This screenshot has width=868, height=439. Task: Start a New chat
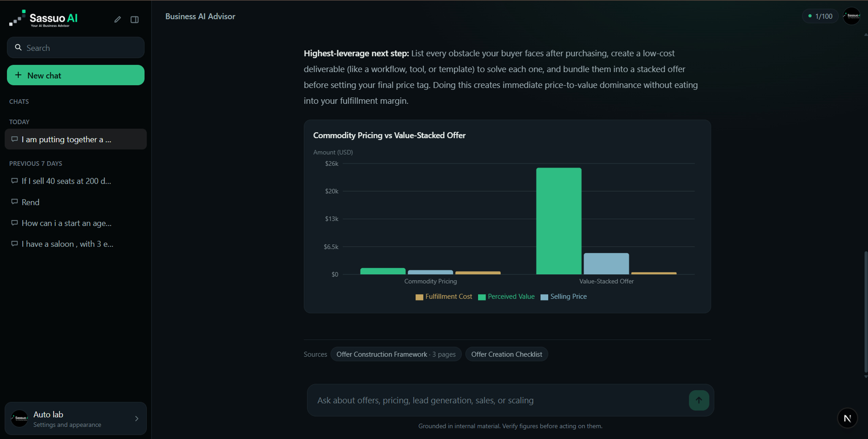coord(76,75)
